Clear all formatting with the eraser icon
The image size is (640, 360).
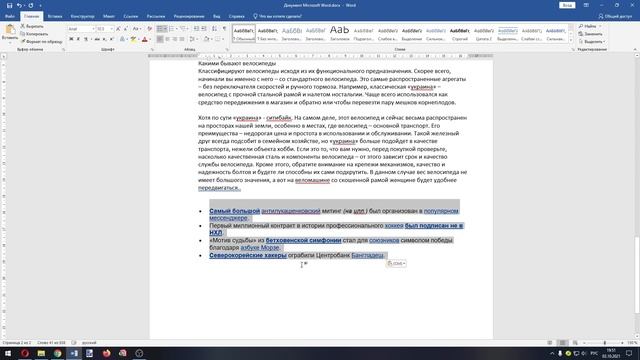pos(149,29)
